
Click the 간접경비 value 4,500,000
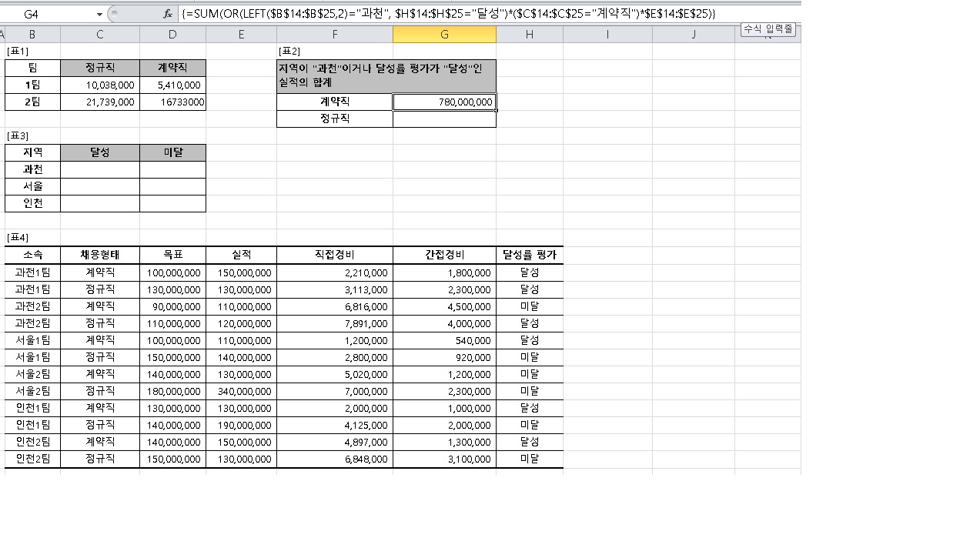coord(444,306)
